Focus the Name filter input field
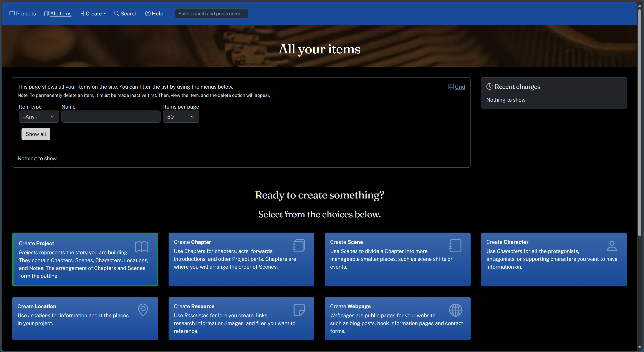The width and height of the screenshot is (644, 352). 111,117
